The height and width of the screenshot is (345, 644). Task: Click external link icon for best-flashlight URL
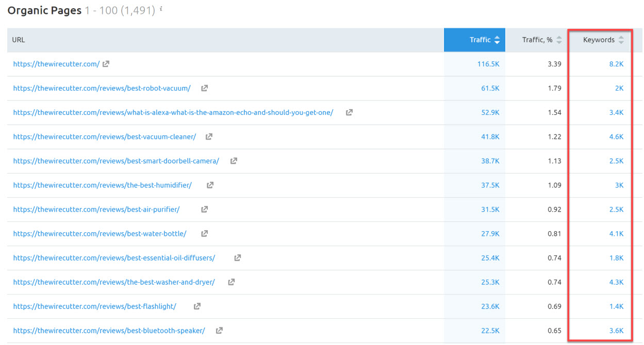click(197, 306)
